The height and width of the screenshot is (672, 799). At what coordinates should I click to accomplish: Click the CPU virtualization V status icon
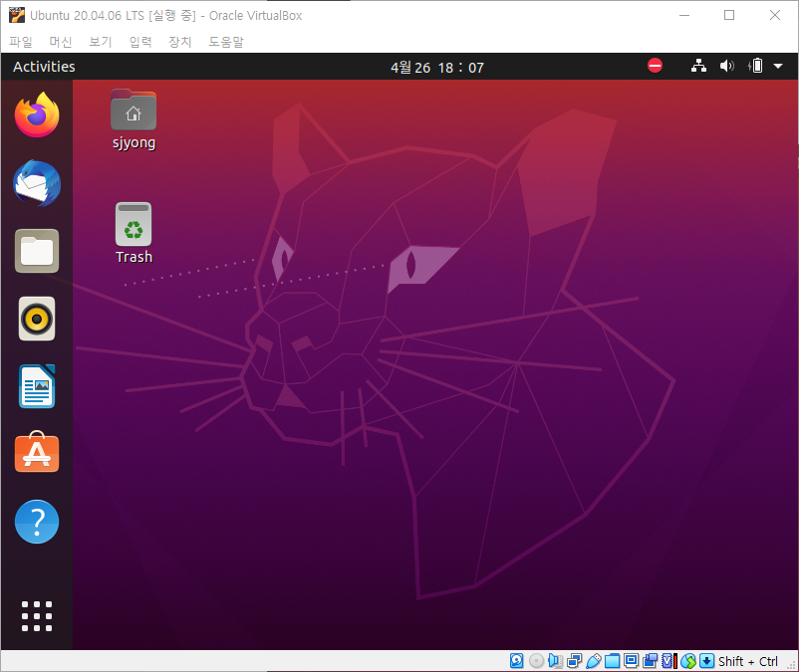point(668,661)
